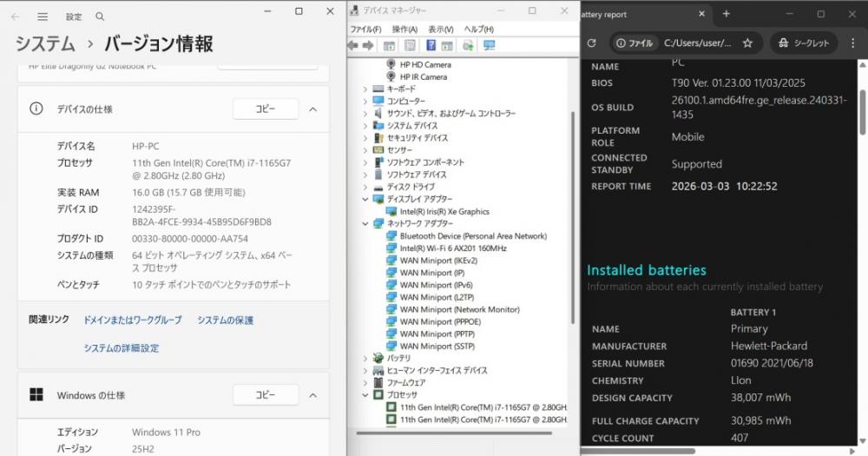Click the scan for hardware changes monitor icon
This screenshot has height=456, width=868.
pos(489,45)
